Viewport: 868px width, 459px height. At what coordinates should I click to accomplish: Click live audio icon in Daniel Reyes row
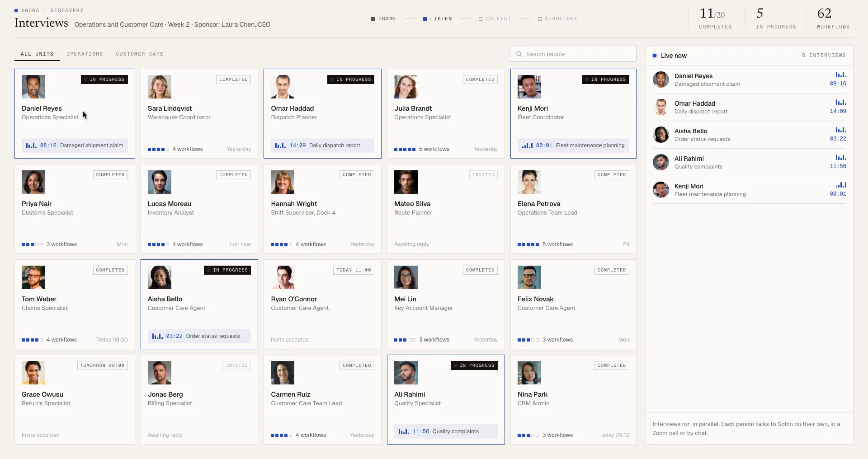tap(841, 75)
